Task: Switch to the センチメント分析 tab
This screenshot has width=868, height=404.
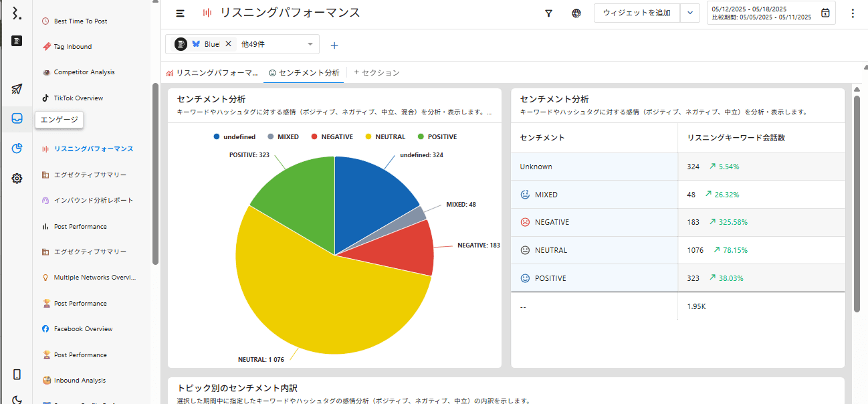Action: coord(304,72)
